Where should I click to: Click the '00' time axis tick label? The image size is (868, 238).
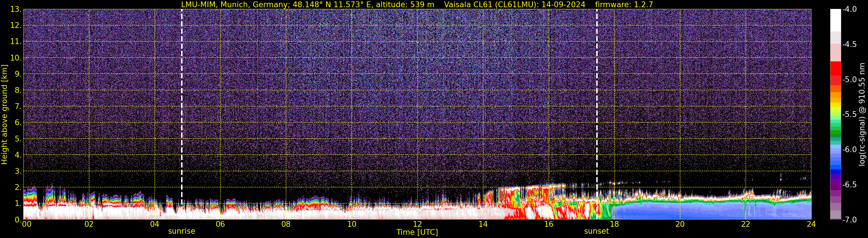(x=26, y=224)
